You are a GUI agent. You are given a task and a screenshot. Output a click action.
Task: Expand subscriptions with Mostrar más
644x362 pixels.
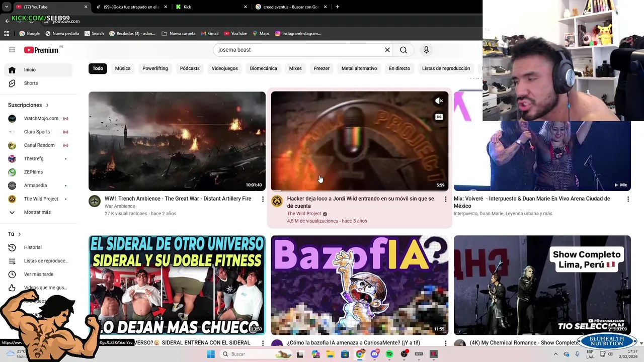pos(38,212)
